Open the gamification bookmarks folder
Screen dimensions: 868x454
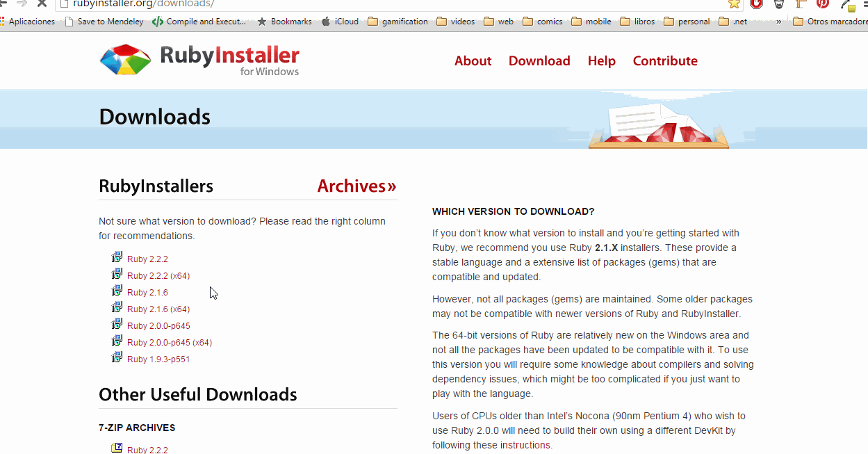[398, 22]
